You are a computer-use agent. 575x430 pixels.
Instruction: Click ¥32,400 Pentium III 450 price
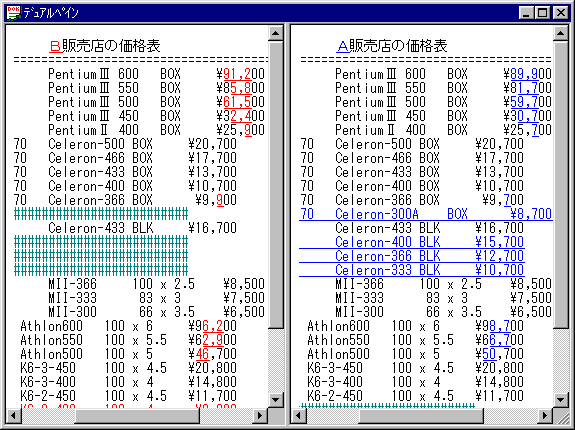[241, 116]
